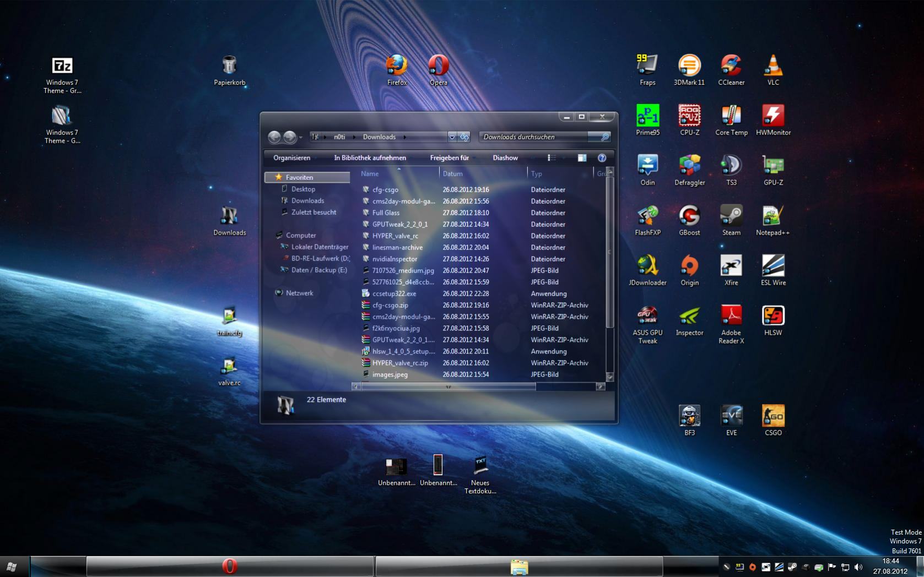This screenshot has width=924, height=577.
Task: Click In Bibliothek aufnehmen menu
Action: [x=370, y=158]
